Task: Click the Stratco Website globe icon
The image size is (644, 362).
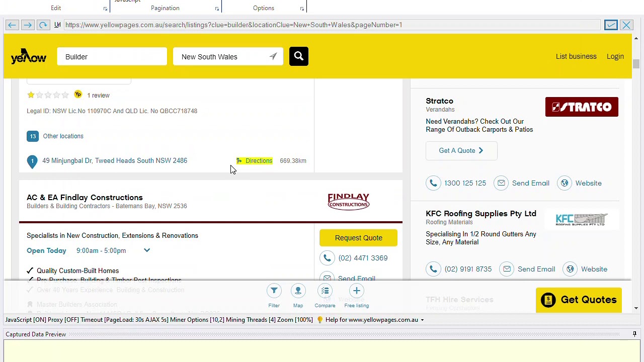Action: point(565,183)
